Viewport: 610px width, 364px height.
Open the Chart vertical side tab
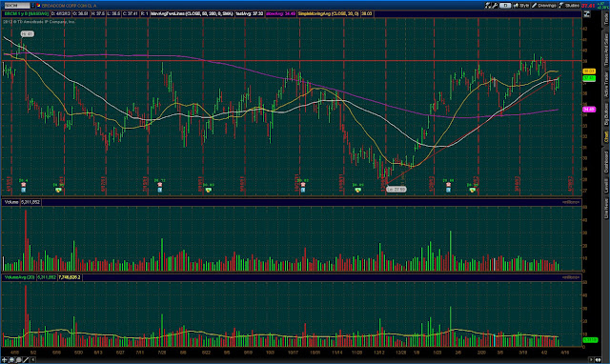click(606, 137)
